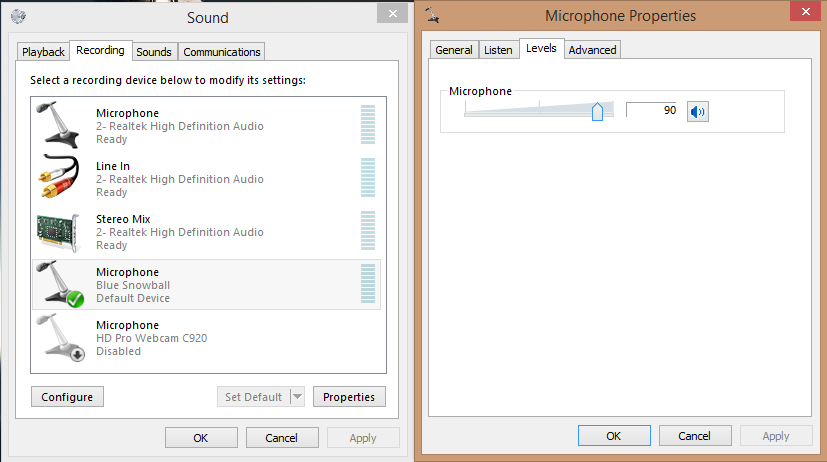Open the Sounds tab

154,52
